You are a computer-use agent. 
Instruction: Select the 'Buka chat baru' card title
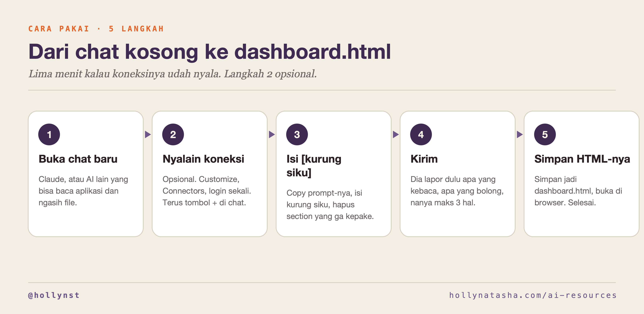coord(78,159)
